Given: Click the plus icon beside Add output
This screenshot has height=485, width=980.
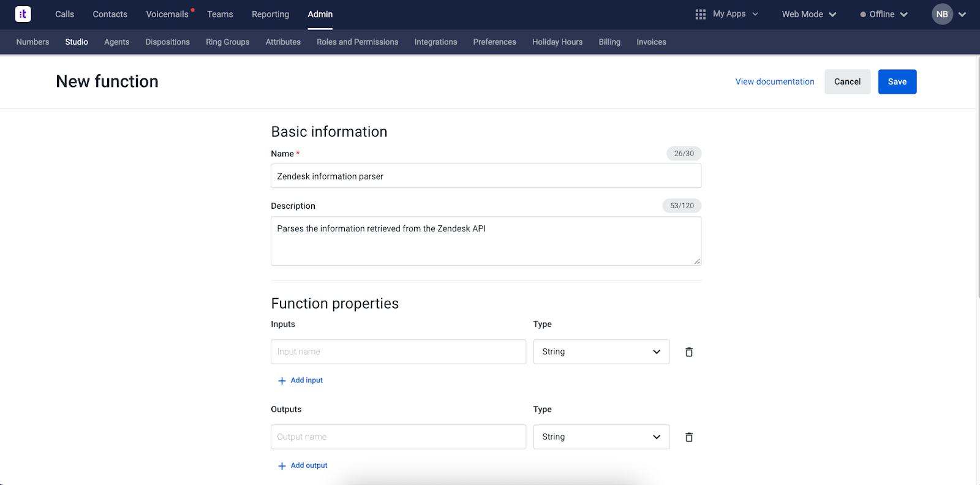Looking at the screenshot, I should [282, 466].
